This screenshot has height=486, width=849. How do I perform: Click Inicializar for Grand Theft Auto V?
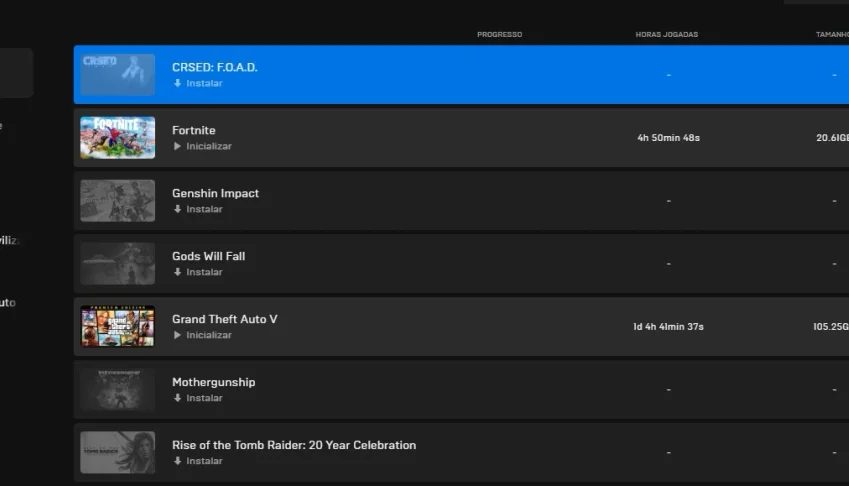209,335
